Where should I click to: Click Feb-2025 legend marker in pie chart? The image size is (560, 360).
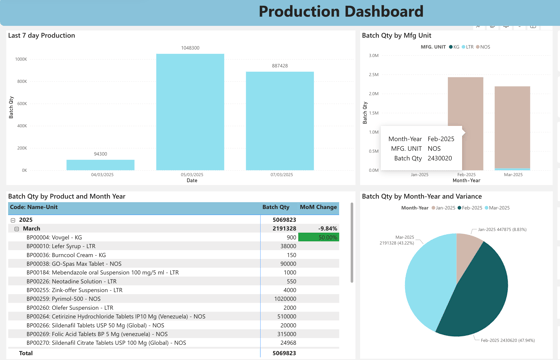click(x=460, y=208)
